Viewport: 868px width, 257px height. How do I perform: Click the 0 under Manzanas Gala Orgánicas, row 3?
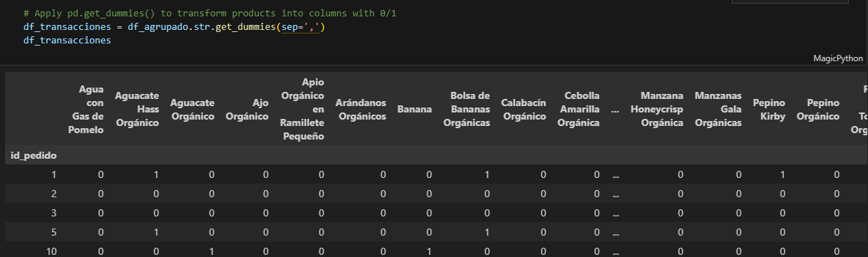click(738, 212)
